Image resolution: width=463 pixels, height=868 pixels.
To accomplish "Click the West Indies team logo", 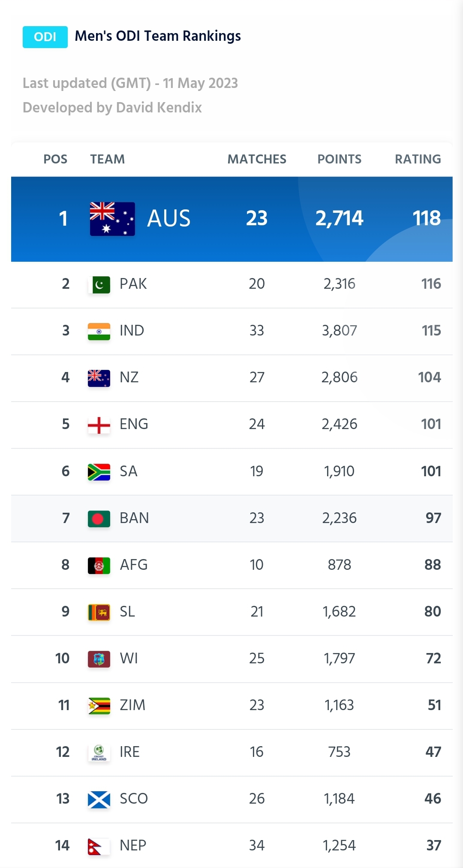I will pyautogui.click(x=99, y=659).
